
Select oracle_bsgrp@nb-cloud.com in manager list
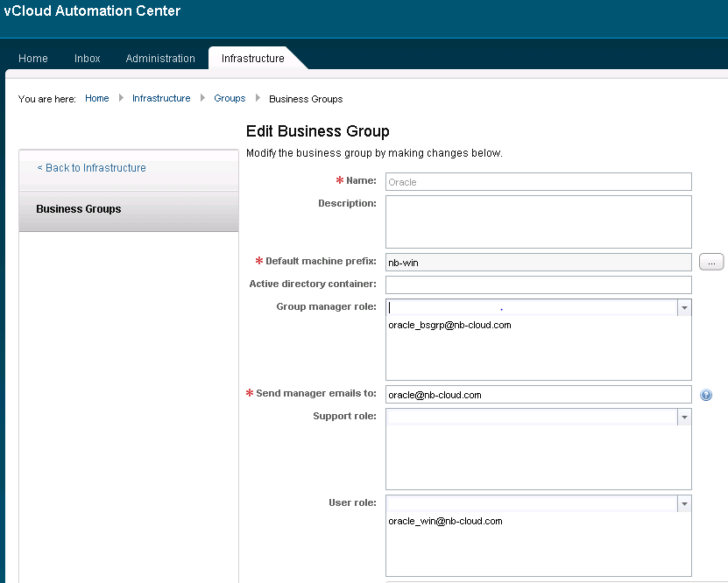click(449, 325)
